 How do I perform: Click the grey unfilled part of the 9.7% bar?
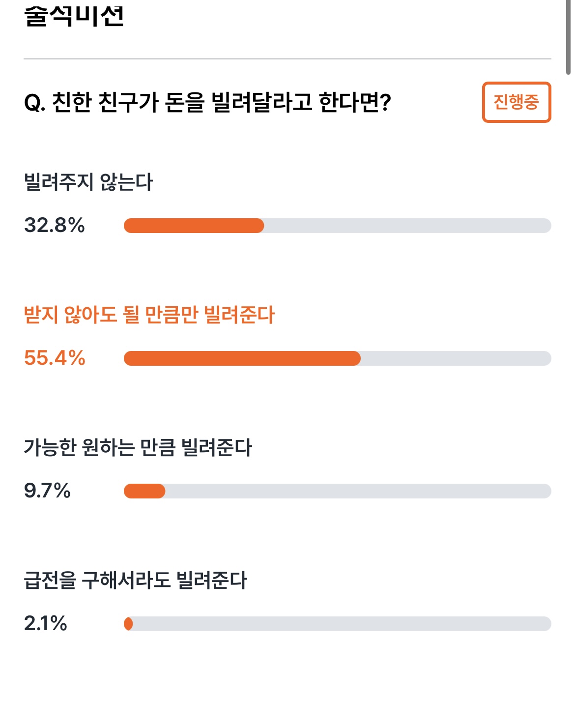(358, 491)
